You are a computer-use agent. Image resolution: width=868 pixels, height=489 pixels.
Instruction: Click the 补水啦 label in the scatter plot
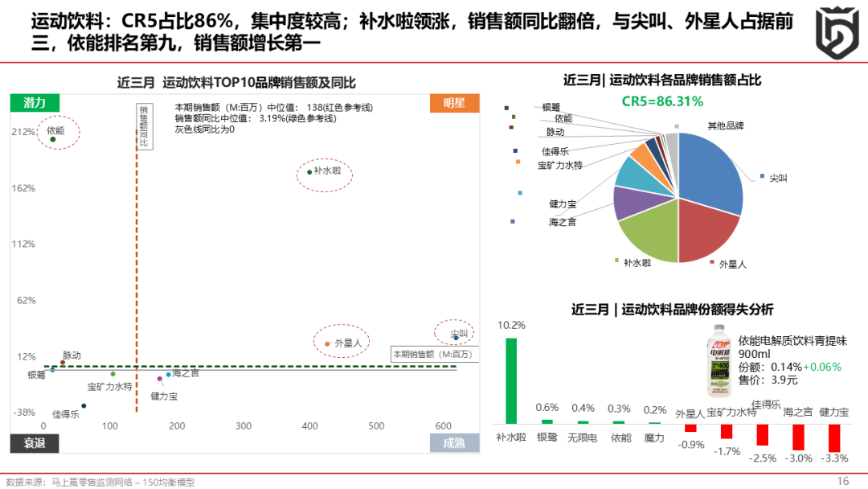(327, 171)
